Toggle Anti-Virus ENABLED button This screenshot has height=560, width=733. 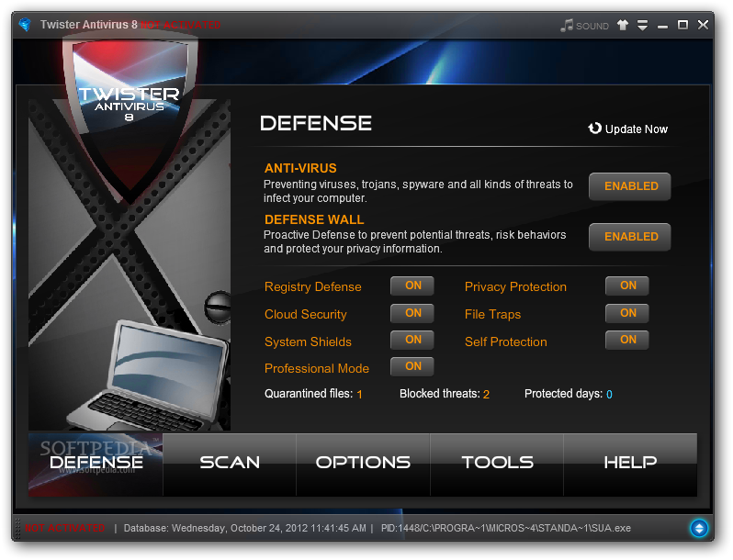(x=630, y=186)
